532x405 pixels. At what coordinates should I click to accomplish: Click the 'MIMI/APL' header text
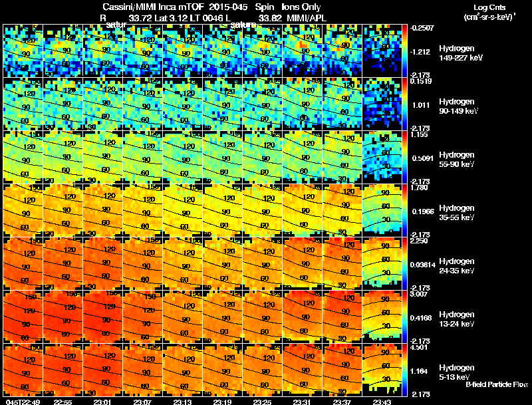pos(307,18)
